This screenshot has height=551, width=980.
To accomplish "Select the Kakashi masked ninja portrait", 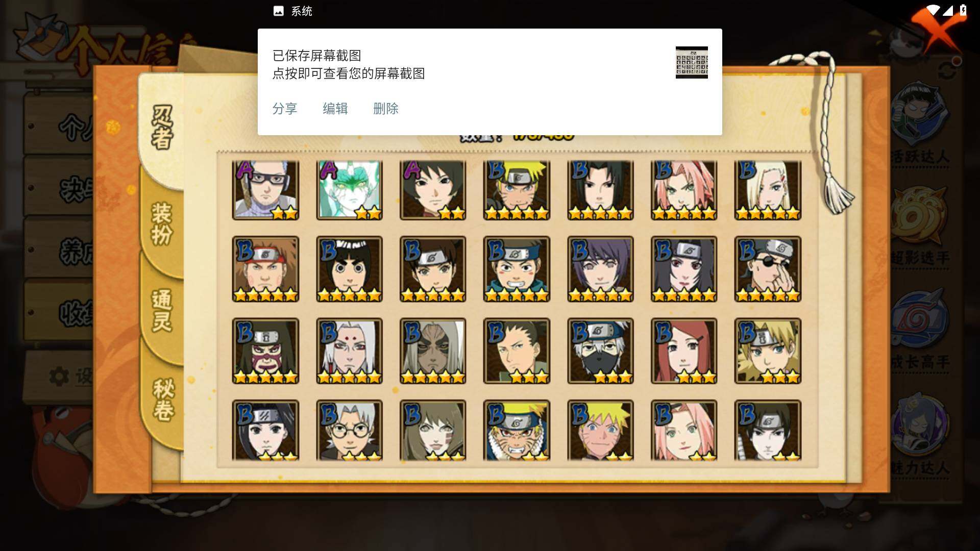I will pos(600,351).
